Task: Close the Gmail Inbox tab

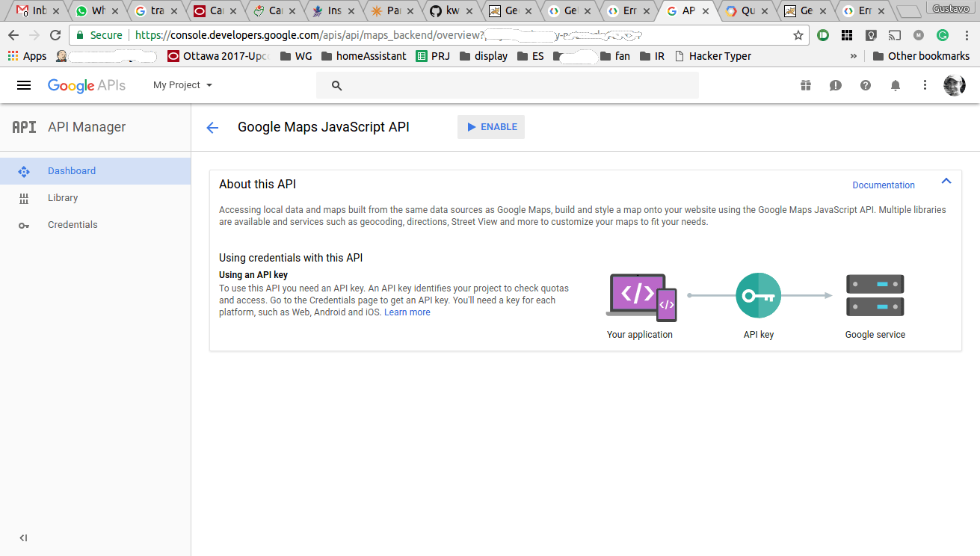Action: coord(55,11)
